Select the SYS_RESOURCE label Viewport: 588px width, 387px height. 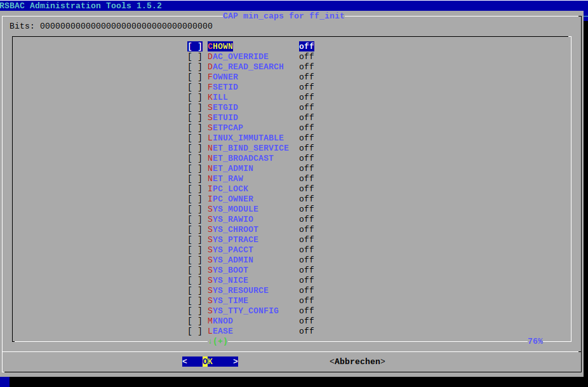237,290
